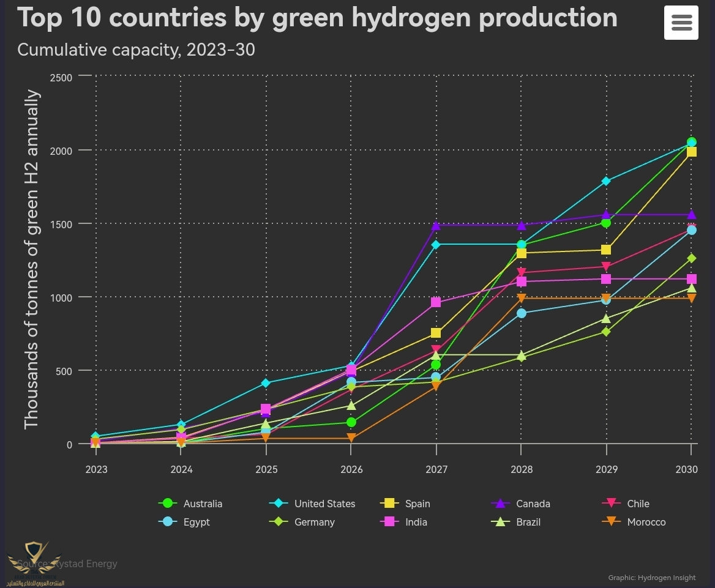Image resolution: width=715 pixels, height=588 pixels.
Task: Click Egypt's 2030 light-blue circle marker
Action: pos(691,230)
